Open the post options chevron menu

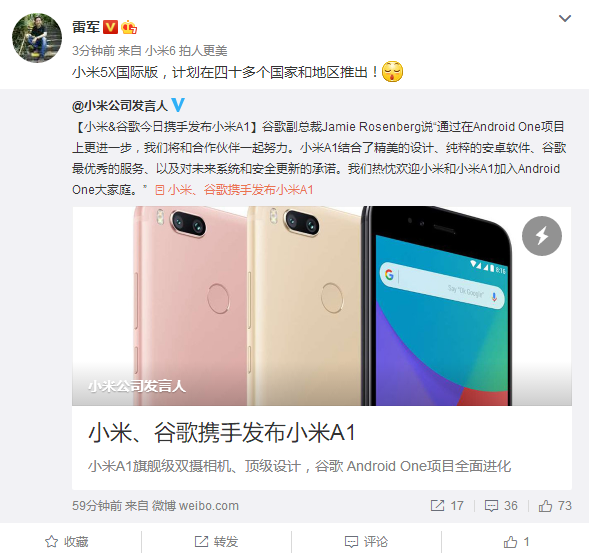pyautogui.click(x=565, y=18)
